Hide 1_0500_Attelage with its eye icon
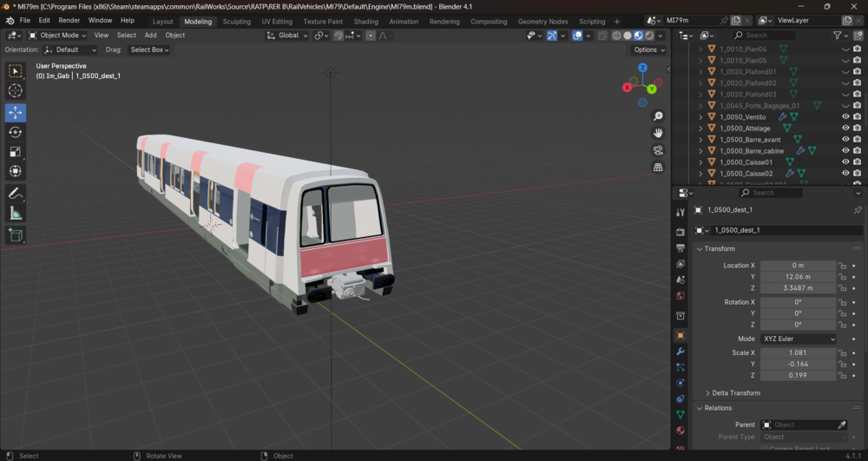The height and width of the screenshot is (461, 868). [x=845, y=128]
